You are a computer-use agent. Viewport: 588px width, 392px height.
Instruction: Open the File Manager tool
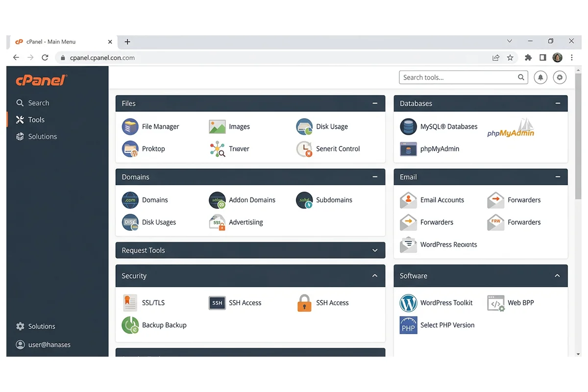150,126
